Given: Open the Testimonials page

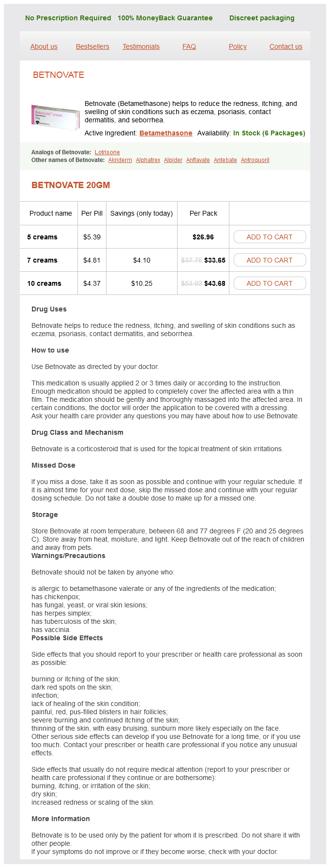Looking at the screenshot, I should tap(141, 46).
